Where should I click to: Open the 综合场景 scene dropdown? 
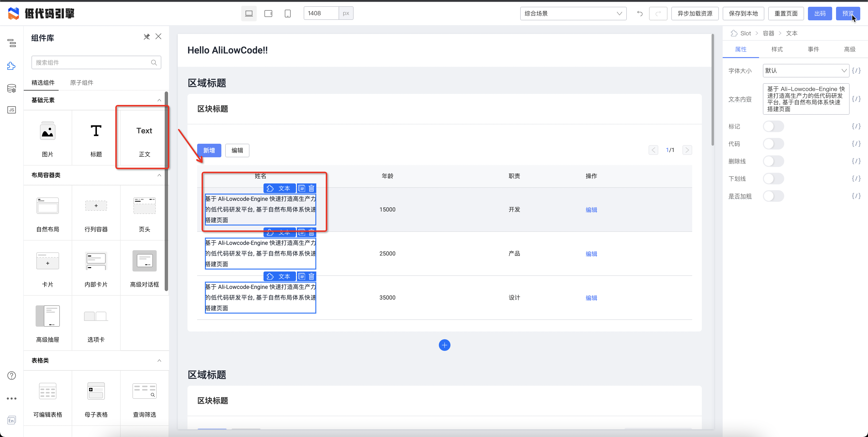click(573, 14)
